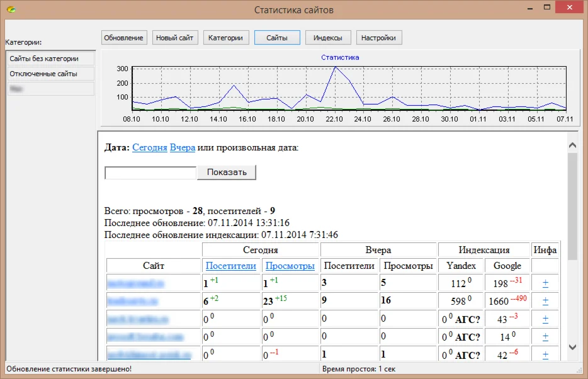Expand info plus for second site row
This screenshot has width=588, height=379.
click(x=545, y=301)
